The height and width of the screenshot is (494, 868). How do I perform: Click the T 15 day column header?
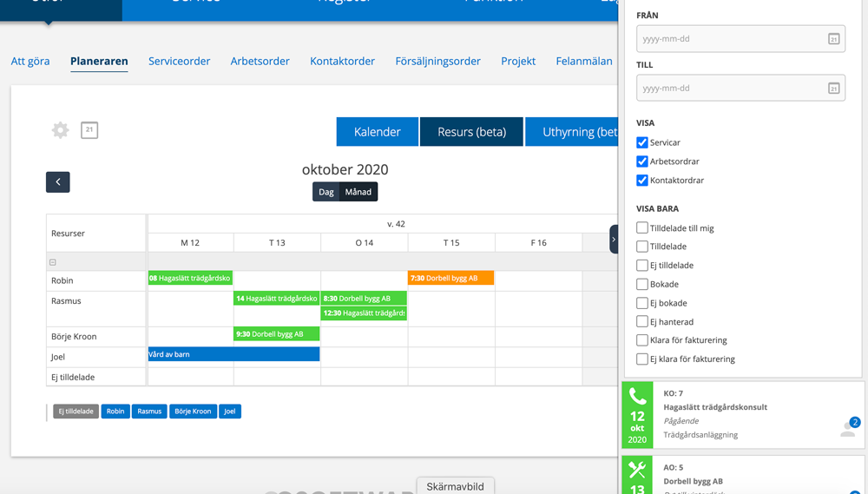tap(451, 242)
